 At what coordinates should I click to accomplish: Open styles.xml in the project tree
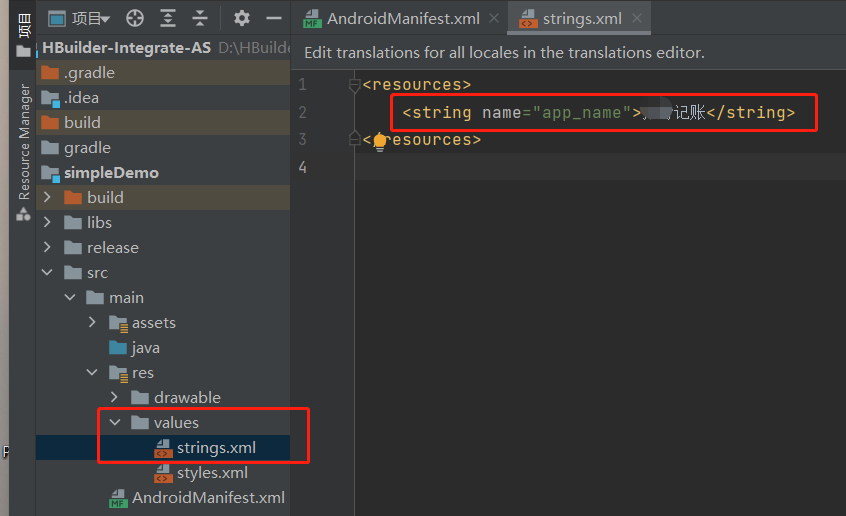point(211,473)
